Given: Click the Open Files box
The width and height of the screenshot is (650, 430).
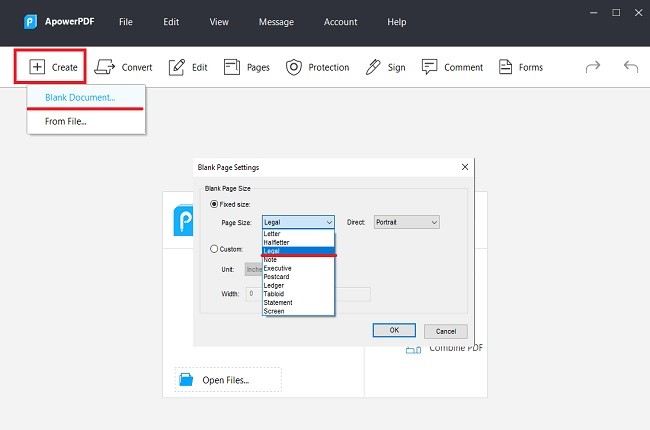Looking at the screenshot, I should tap(228, 380).
